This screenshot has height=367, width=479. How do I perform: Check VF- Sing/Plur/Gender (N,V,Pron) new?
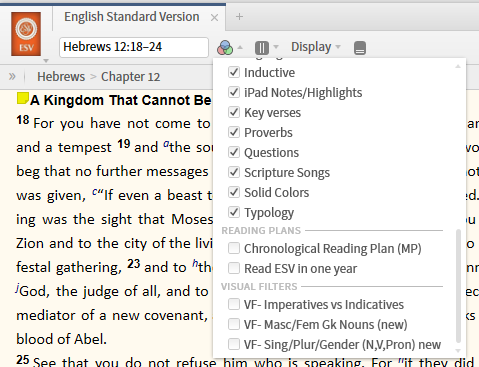(234, 344)
